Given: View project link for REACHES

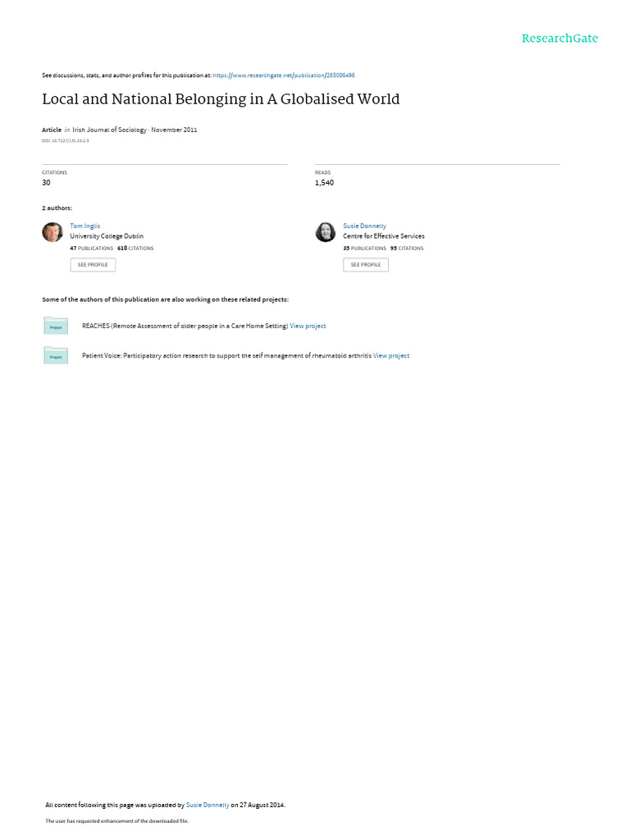Looking at the screenshot, I should (308, 326).
